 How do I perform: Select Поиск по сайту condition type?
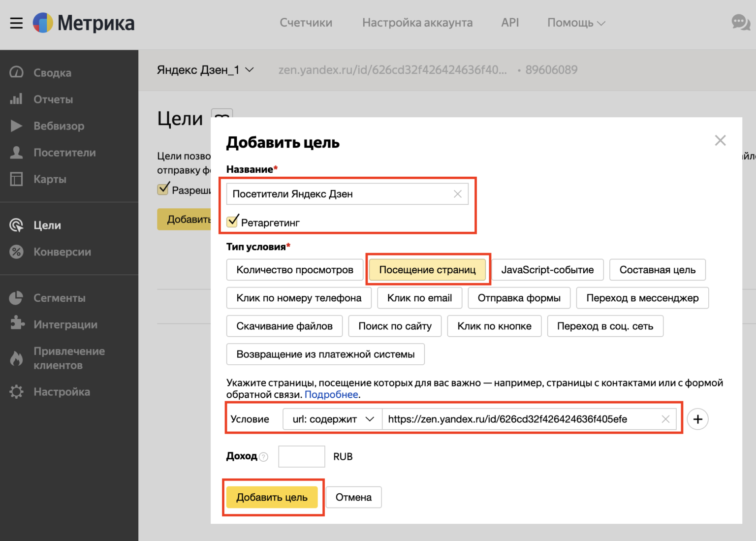395,326
